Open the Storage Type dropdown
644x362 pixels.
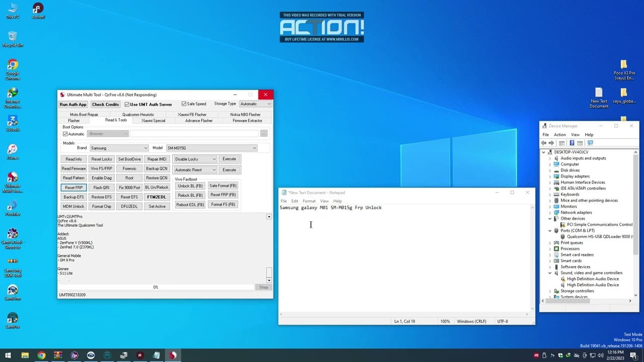(x=256, y=104)
